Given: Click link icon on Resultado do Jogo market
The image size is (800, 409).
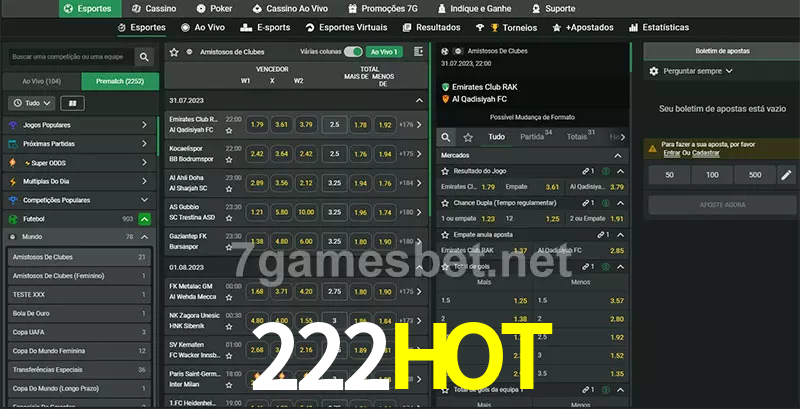Looking at the screenshot, I should point(588,171).
